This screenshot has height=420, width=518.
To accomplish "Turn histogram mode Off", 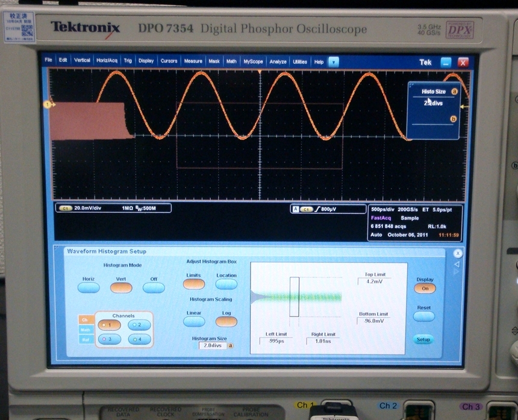I will point(154,288).
